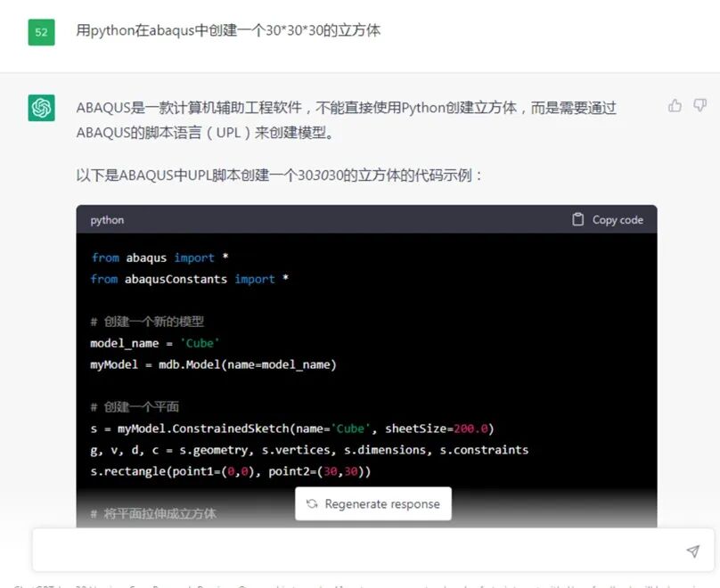Focus the message input box

356,551
